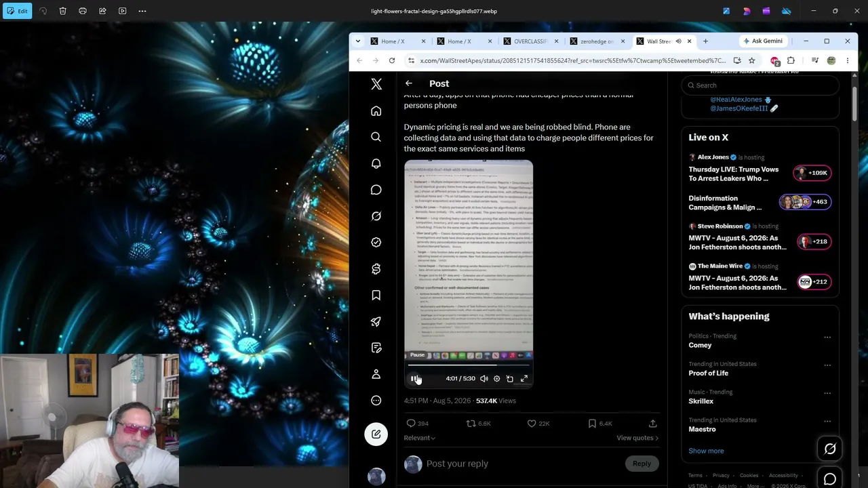
Task: Open Explore search icon in X sidebar
Action: pyautogui.click(x=376, y=137)
